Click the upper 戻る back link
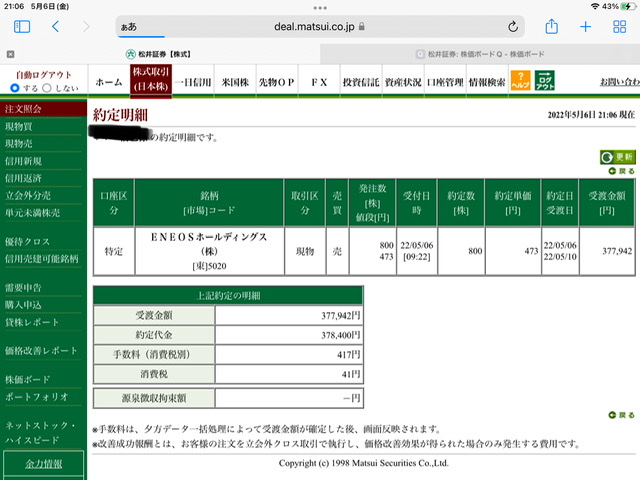Viewport: 640px width, 480px height. point(621,171)
